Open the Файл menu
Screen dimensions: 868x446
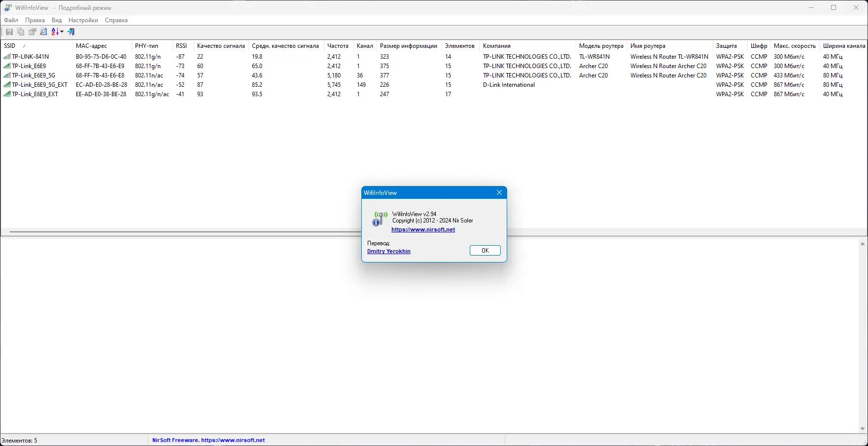point(11,20)
